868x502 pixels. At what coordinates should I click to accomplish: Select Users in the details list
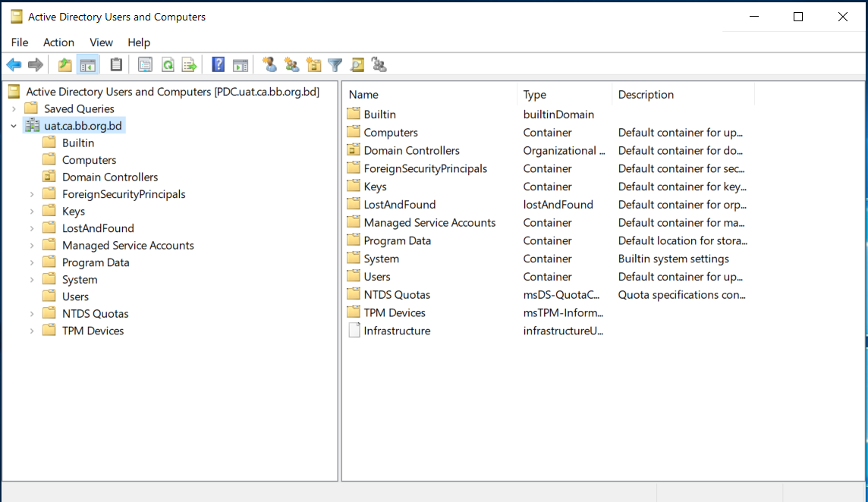click(x=377, y=276)
